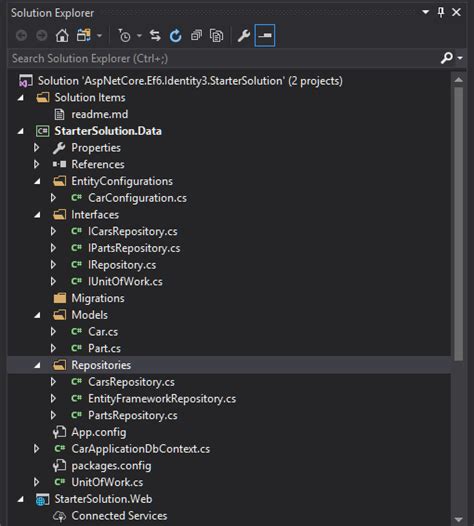
Task: Select CarsRepository.cs file
Action: [131, 382]
